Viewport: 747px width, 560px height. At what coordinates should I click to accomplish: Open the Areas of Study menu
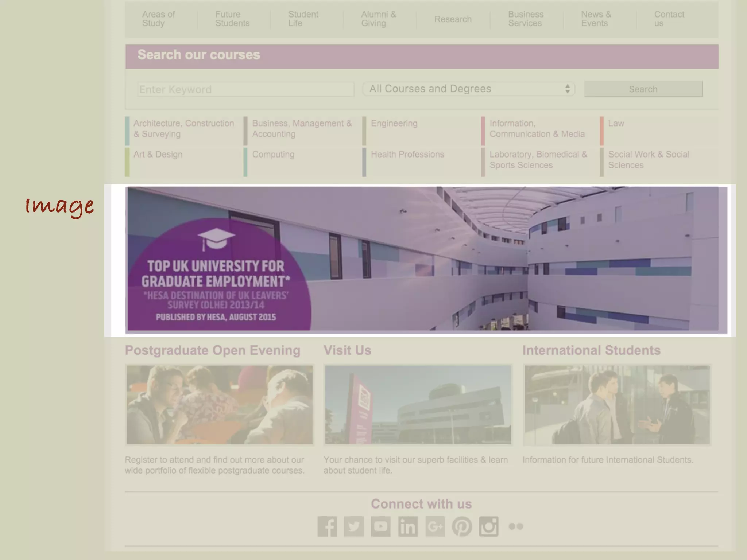tap(158, 19)
